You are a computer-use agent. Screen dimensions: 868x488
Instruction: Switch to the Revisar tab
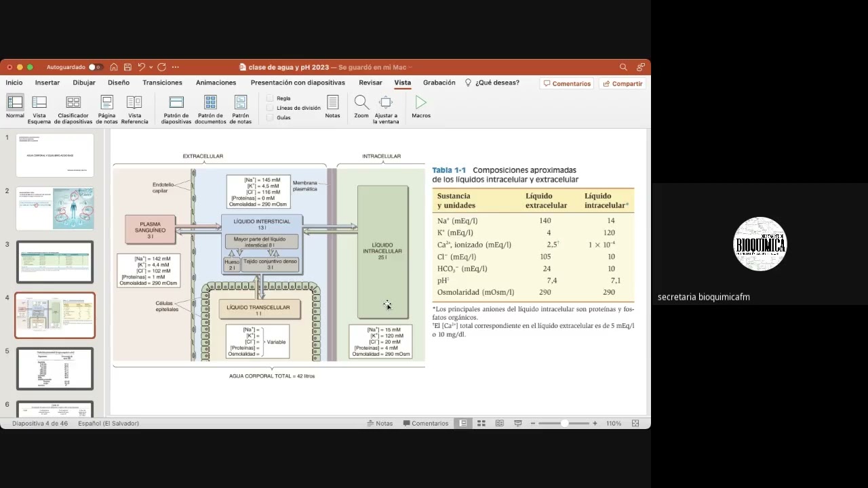point(370,83)
